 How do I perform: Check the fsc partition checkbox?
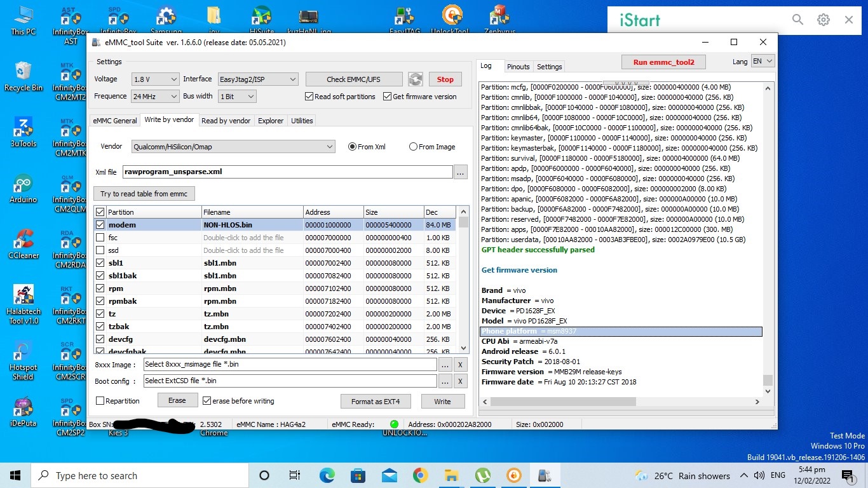click(x=100, y=238)
